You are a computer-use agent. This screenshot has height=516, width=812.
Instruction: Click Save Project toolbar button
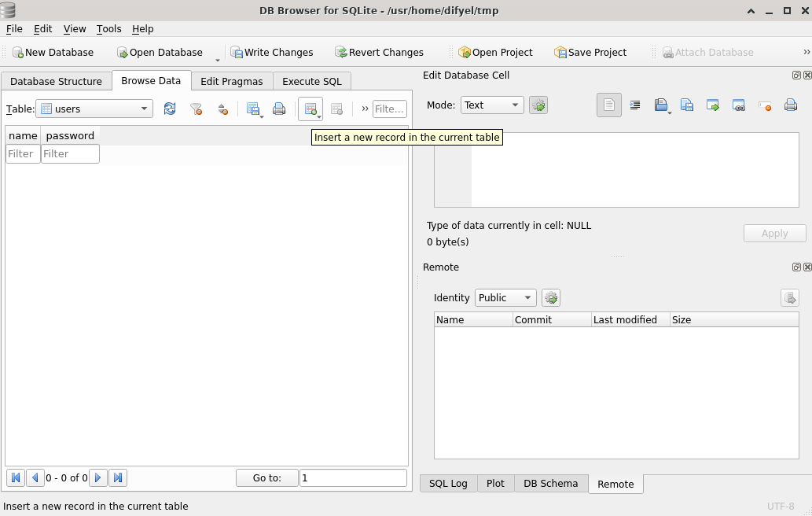[590, 53]
